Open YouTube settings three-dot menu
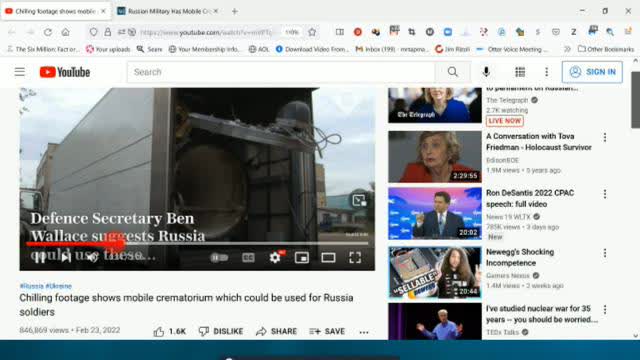The height and width of the screenshot is (360, 640). [x=546, y=72]
